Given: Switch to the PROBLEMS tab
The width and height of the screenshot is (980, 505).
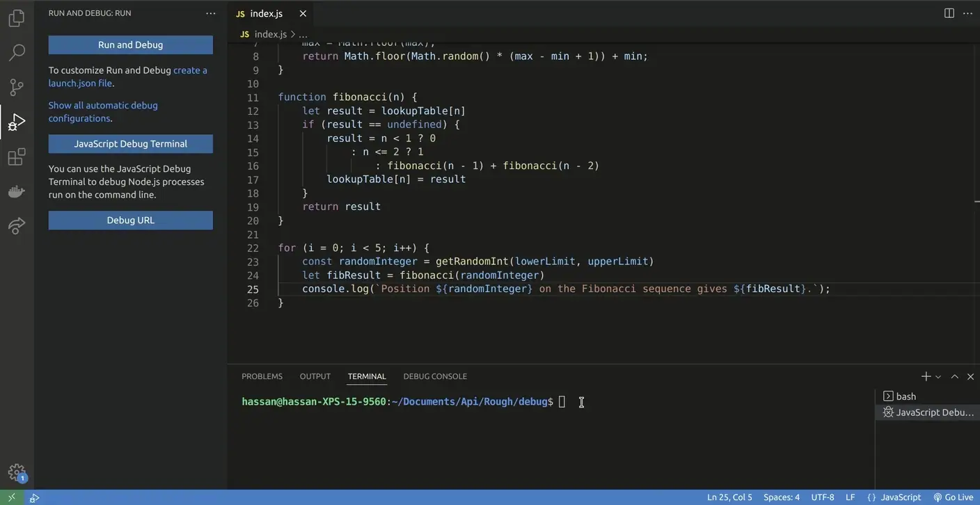Looking at the screenshot, I should [262, 376].
